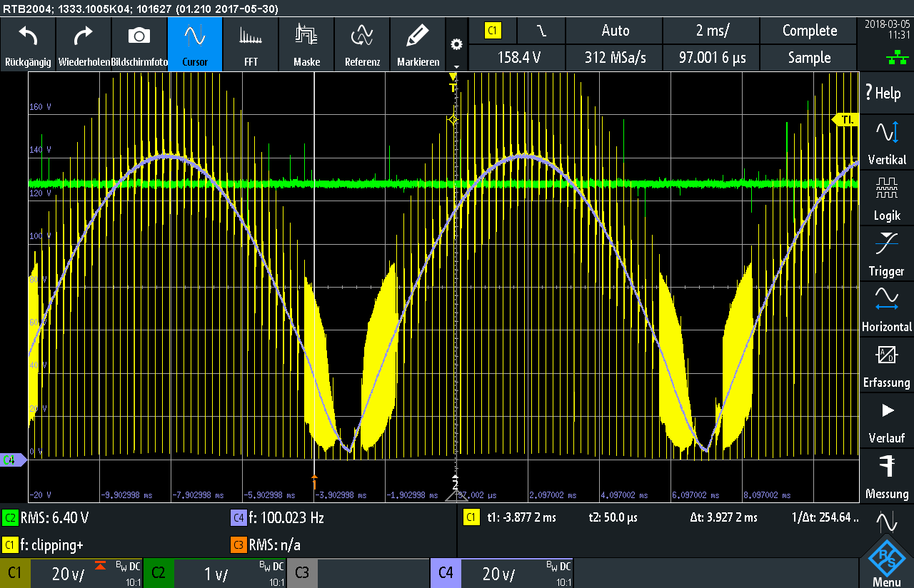
Task: Select the C4 f: 100.023 Hz measurement
Action: 277,518
